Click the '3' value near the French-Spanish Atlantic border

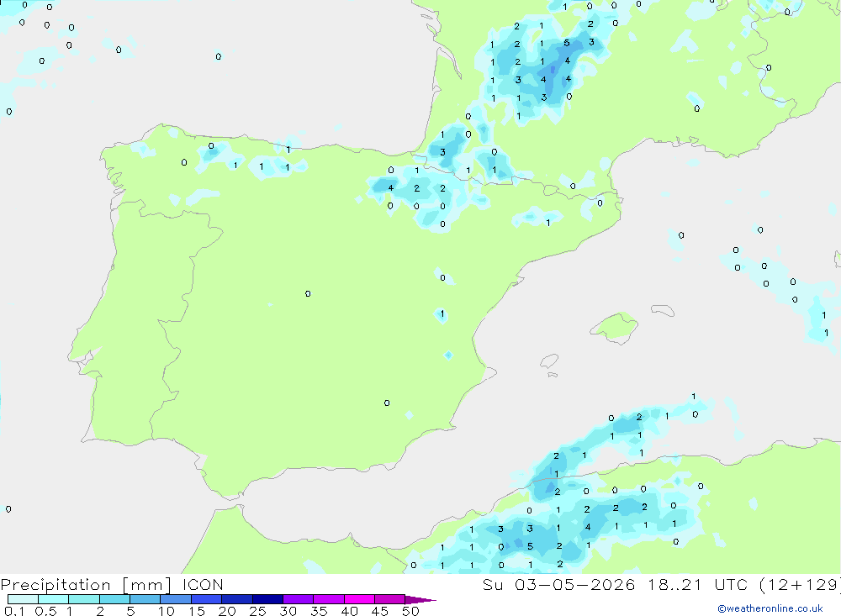coord(442,152)
